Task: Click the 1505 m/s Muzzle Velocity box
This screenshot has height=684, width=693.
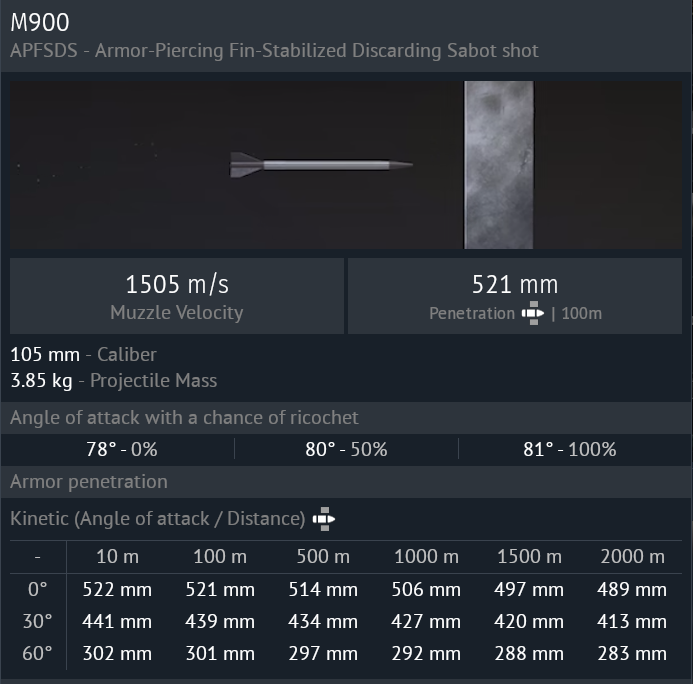Action: (177, 296)
